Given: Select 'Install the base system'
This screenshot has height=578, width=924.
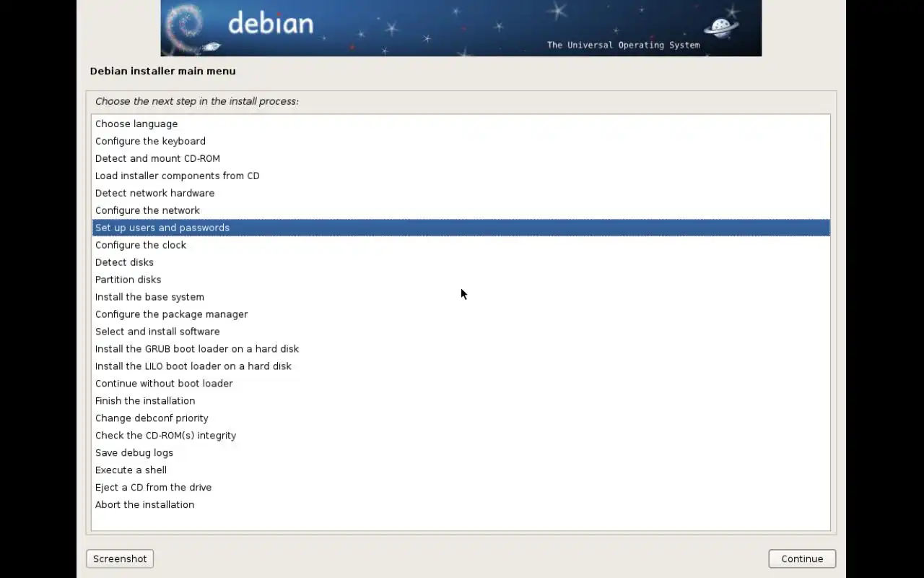Looking at the screenshot, I should 461,297.
